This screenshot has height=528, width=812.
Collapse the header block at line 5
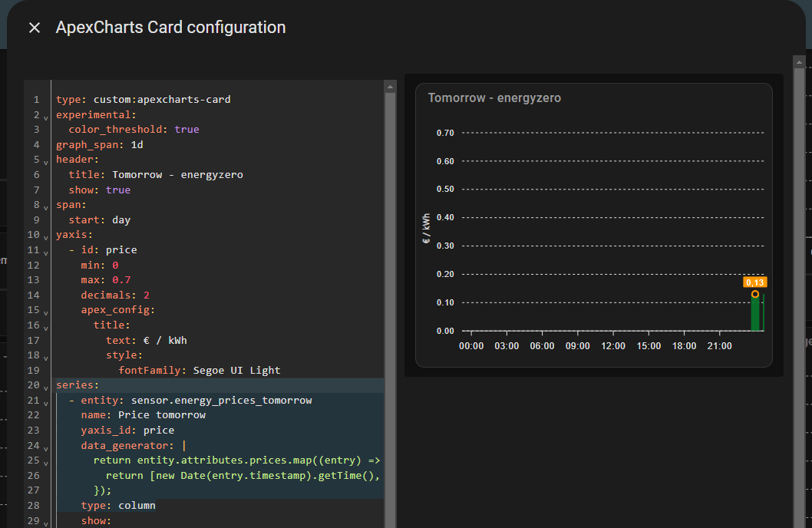coord(45,163)
